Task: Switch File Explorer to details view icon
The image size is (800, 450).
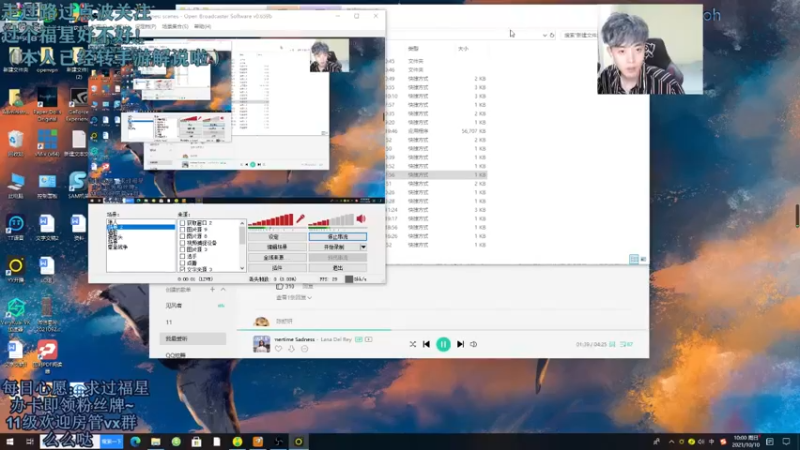Action: (x=634, y=259)
